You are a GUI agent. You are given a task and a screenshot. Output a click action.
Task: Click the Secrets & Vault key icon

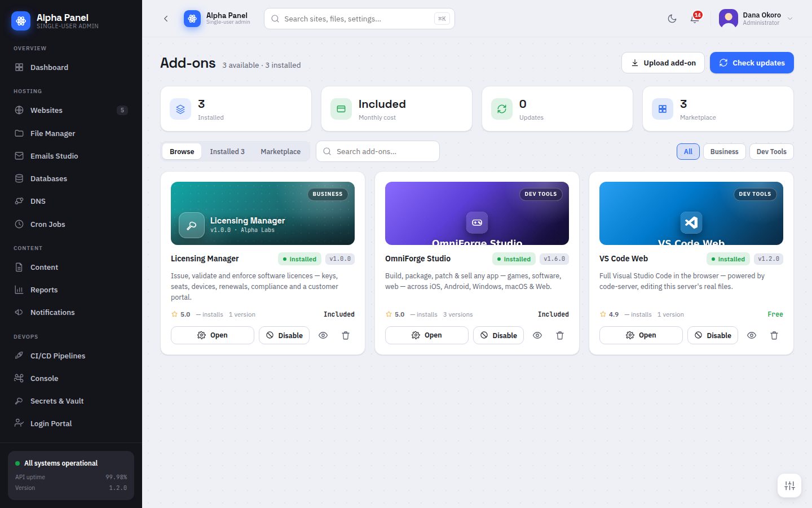[19, 401]
